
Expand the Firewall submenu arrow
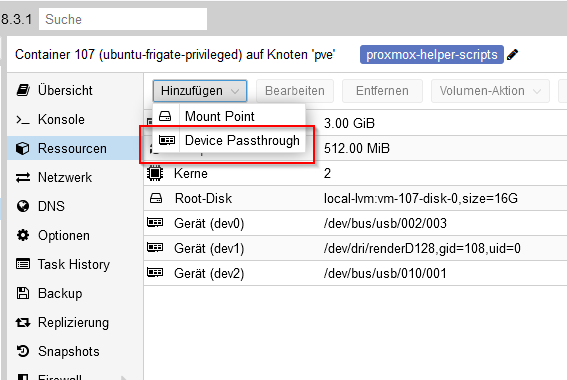124,377
